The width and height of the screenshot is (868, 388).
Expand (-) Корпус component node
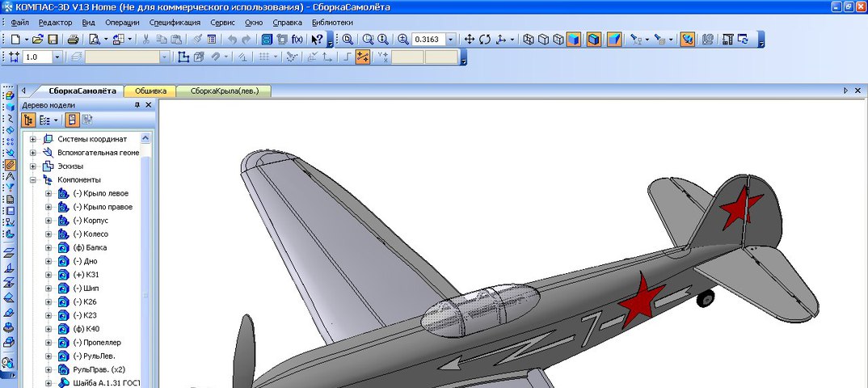click(48, 221)
